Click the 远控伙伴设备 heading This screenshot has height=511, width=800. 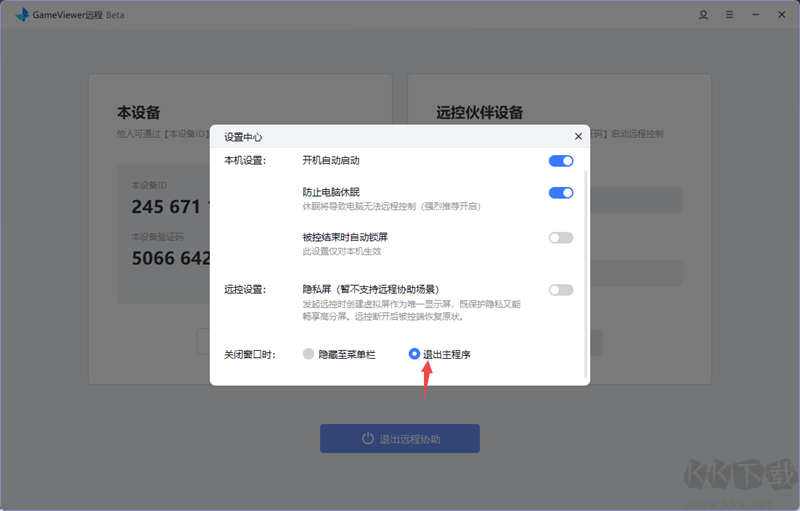[480, 113]
